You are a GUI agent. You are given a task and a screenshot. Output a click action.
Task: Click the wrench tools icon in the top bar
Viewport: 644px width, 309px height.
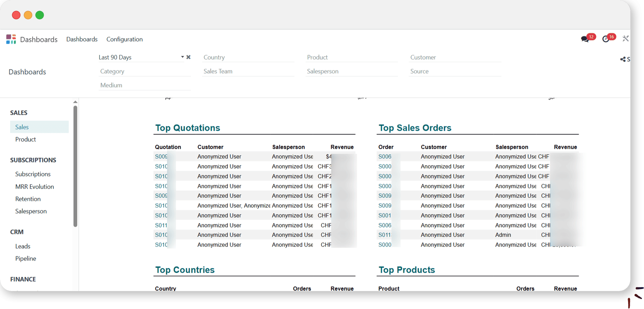pyautogui.click(x=625, y=39)
